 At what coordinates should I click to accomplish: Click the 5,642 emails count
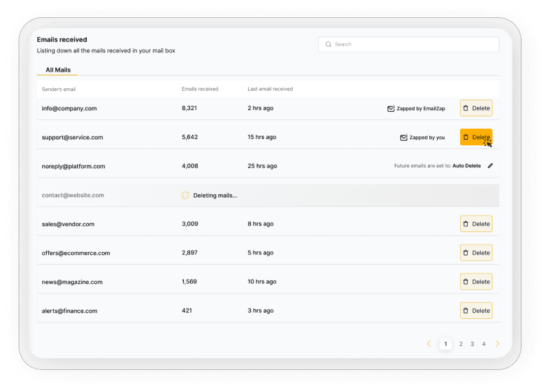pos(189,137)
